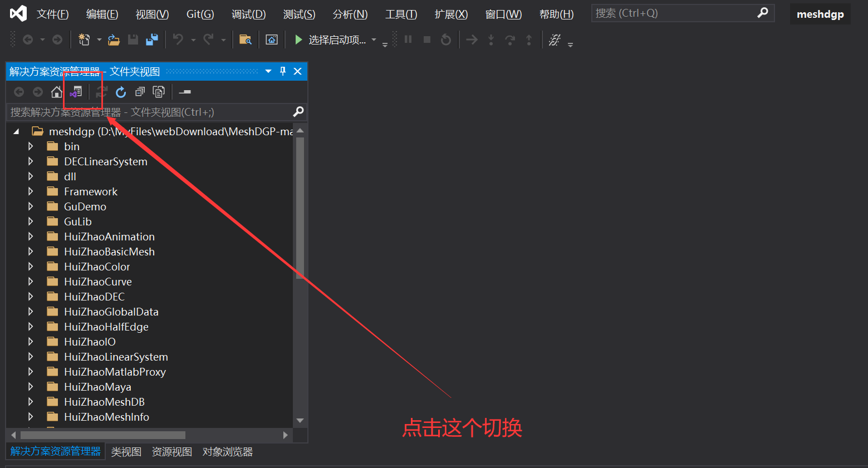Viewport: 868px width, 468px height.
Task: Open the 文件(F) menu
Action: (52, 14)
